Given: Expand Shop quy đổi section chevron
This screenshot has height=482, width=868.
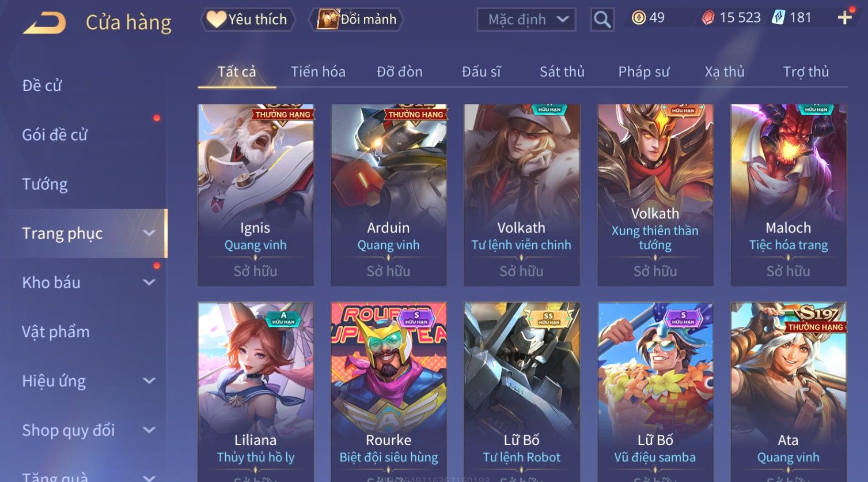Looking at the screenshot, I should pyautogui.click(x=149, y=430).
